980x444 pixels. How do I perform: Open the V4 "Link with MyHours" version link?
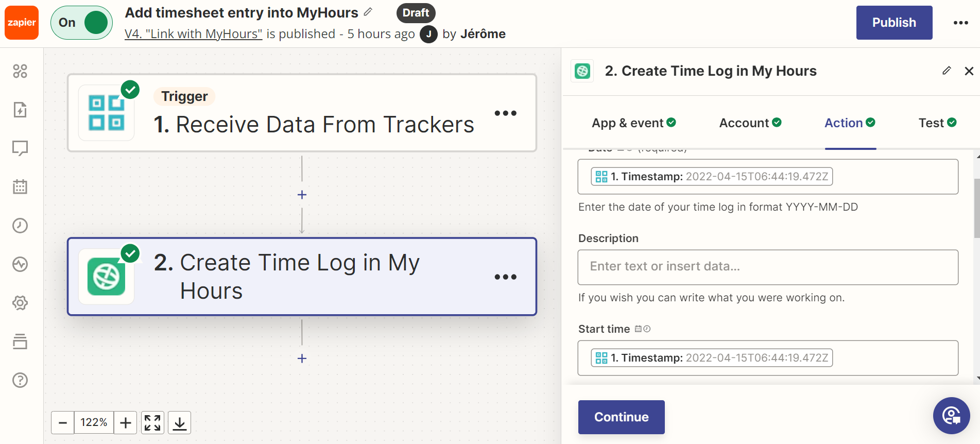coord(193,34)
